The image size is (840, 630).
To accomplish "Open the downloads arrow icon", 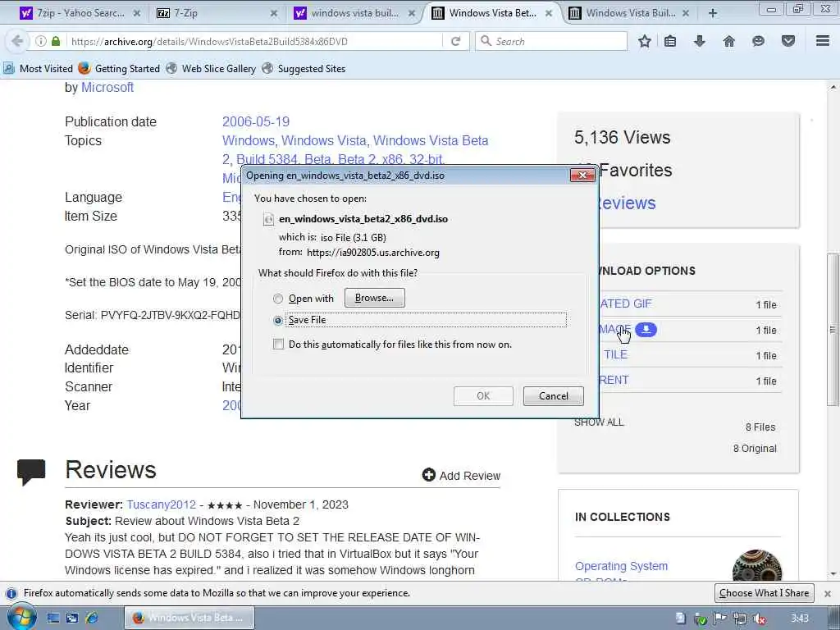I will [699, 41].
